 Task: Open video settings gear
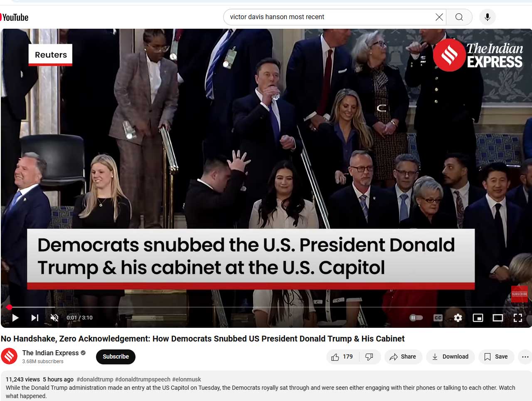[458, 318]
